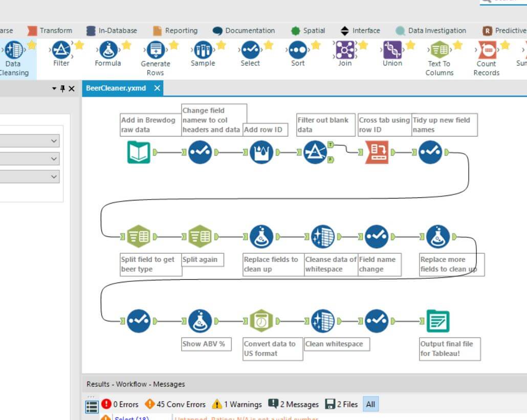Open the In-Database tool category
Image resolution: width=527 pixels, height=420 pixels.
[112, 31]
